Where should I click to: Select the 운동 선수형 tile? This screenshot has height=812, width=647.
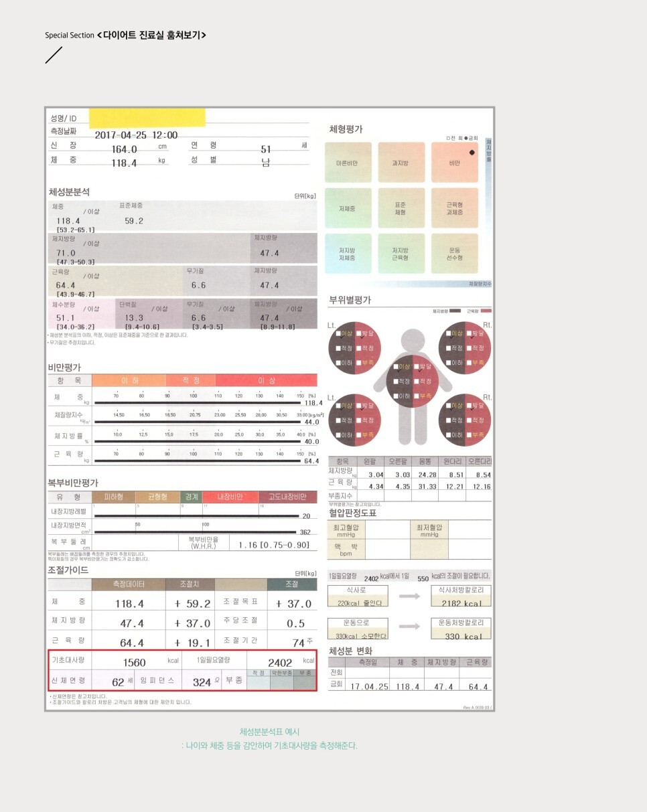click(455, 254)
